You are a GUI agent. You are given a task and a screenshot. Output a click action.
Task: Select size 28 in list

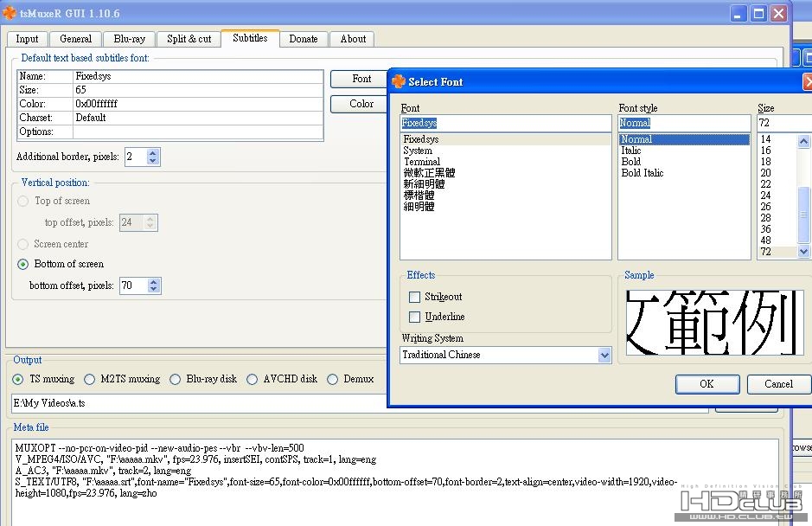(777, 218)
